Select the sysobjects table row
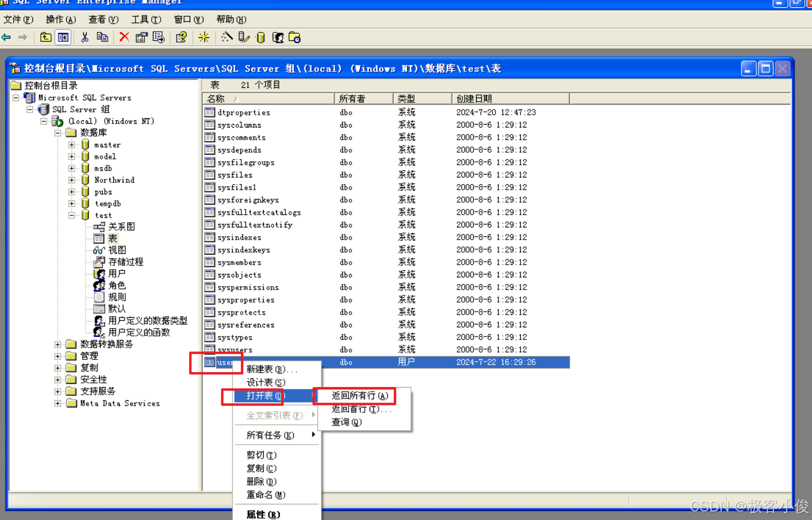812x520 pixels. (386, 274)
